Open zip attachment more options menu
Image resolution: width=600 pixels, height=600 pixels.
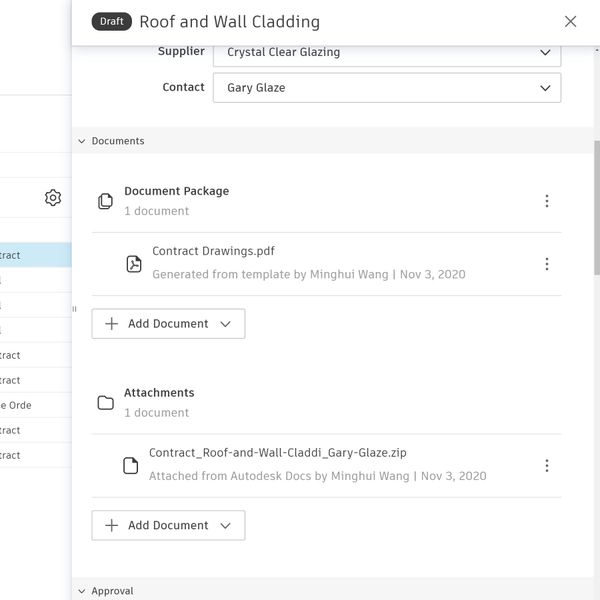coord(546,465)
